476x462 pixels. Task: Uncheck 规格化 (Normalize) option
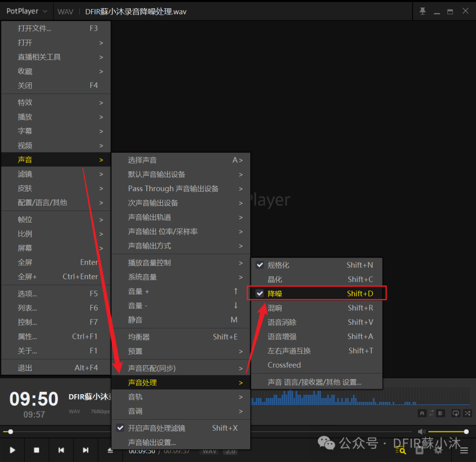[278, 265]
